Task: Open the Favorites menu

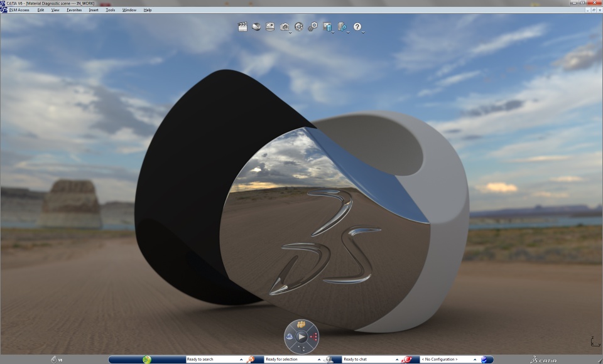Action: pyautogui.click(x=74, y=10)
